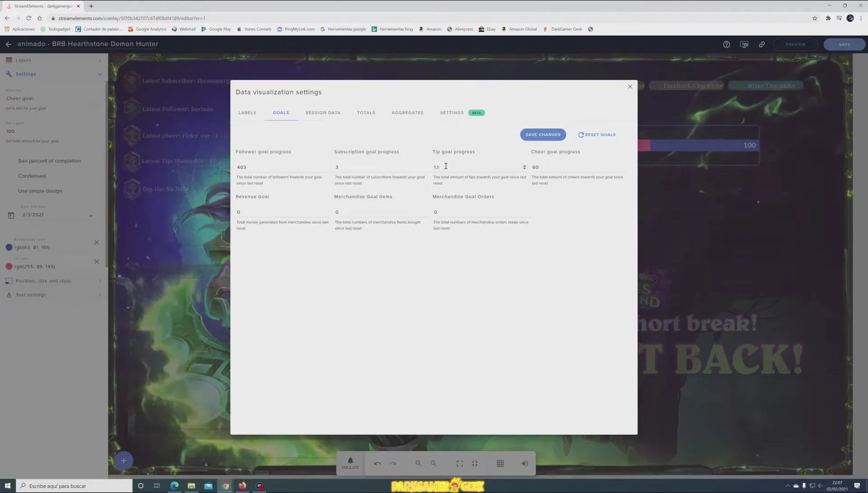Image resolution: width=868 pixels, height=493 pixels.
Task: Click the Revenue Goal field
Action: 283,212
